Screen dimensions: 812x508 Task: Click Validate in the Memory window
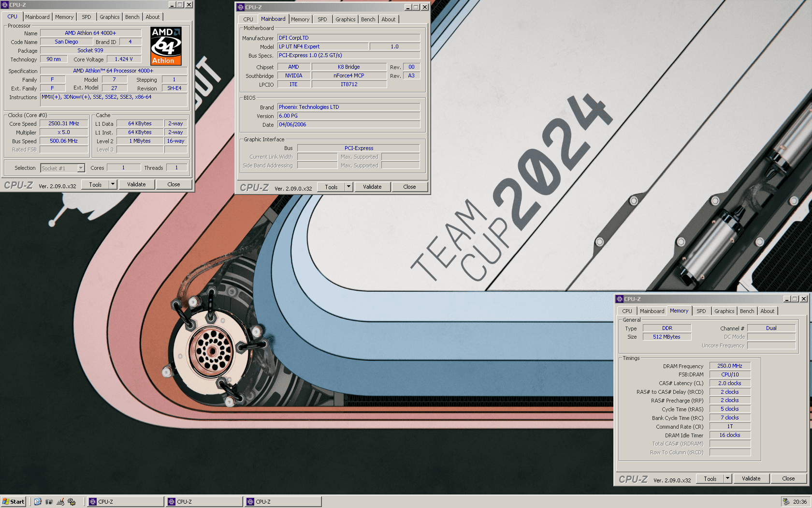pos(751,478)
